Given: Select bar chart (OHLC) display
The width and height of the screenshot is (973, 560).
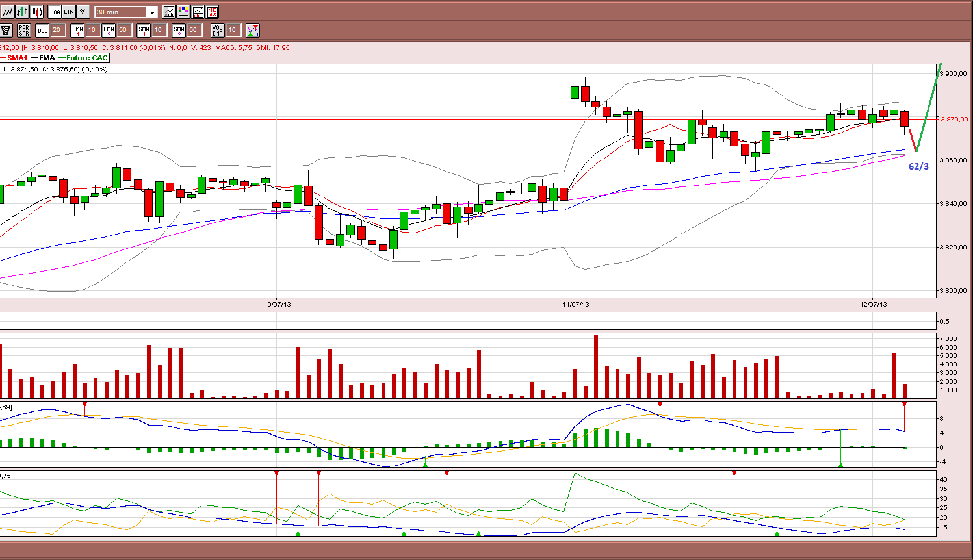Looking at the screenshot, I should [x=22, y=12].
